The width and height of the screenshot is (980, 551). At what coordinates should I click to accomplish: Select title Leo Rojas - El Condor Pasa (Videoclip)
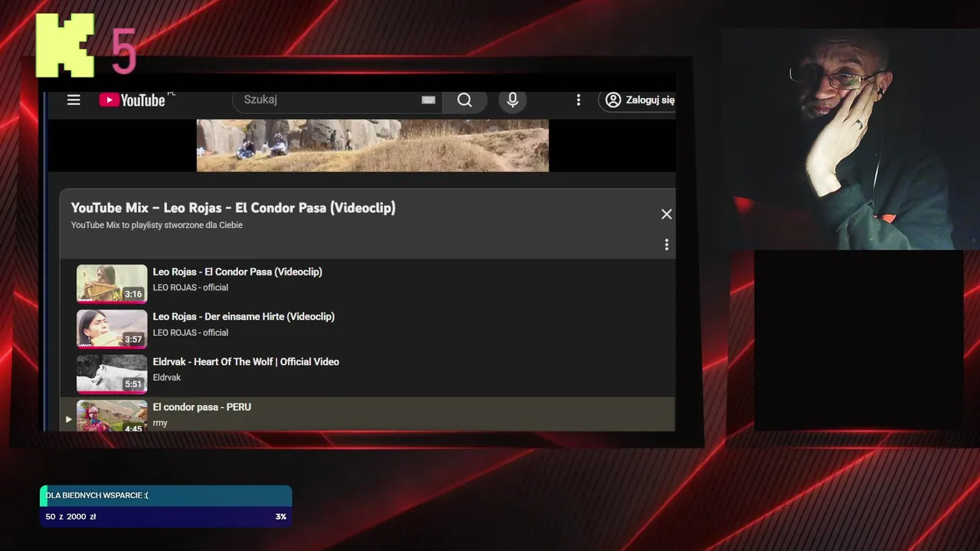(237, 272)
